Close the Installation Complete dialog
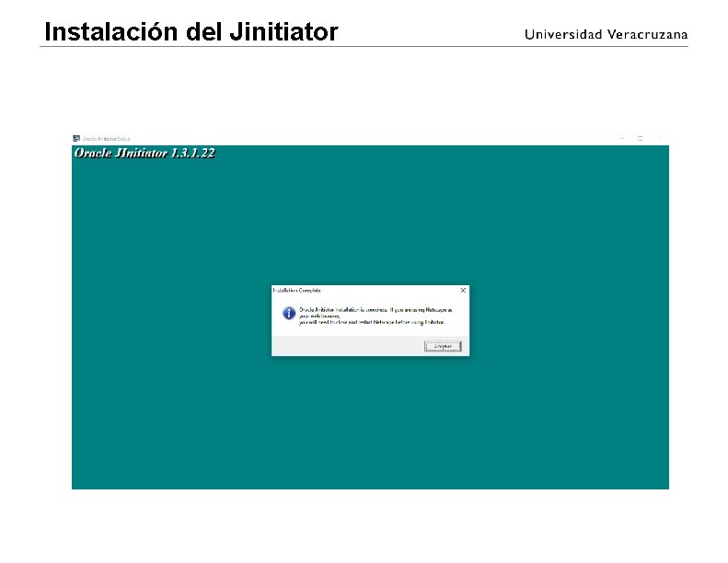 tap(463, 290)
